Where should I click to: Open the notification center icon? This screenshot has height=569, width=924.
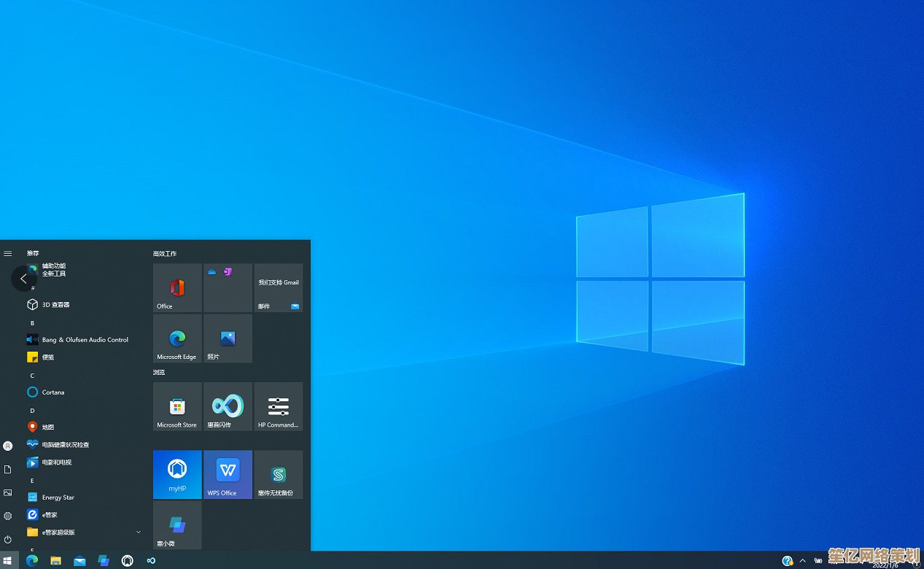tap(916, 562)
